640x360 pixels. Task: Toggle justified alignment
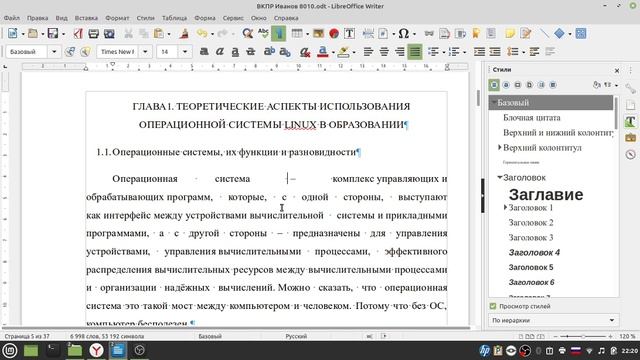[x=415, y=52]
